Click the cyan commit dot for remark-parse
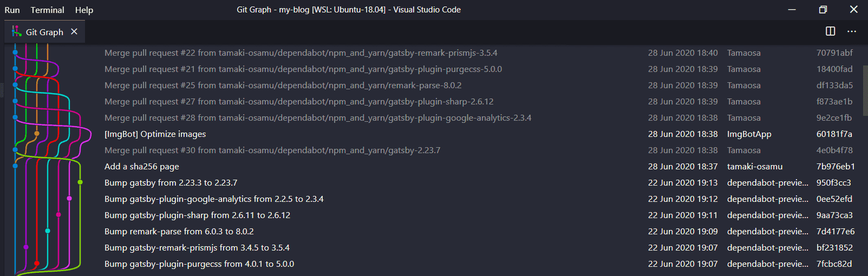Image resolution: width=868 pixels, height=276 pixels. click(x=48, y=231)
